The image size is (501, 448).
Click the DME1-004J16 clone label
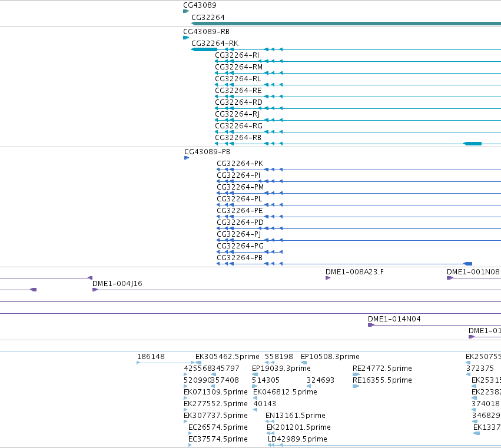[117, 284]
